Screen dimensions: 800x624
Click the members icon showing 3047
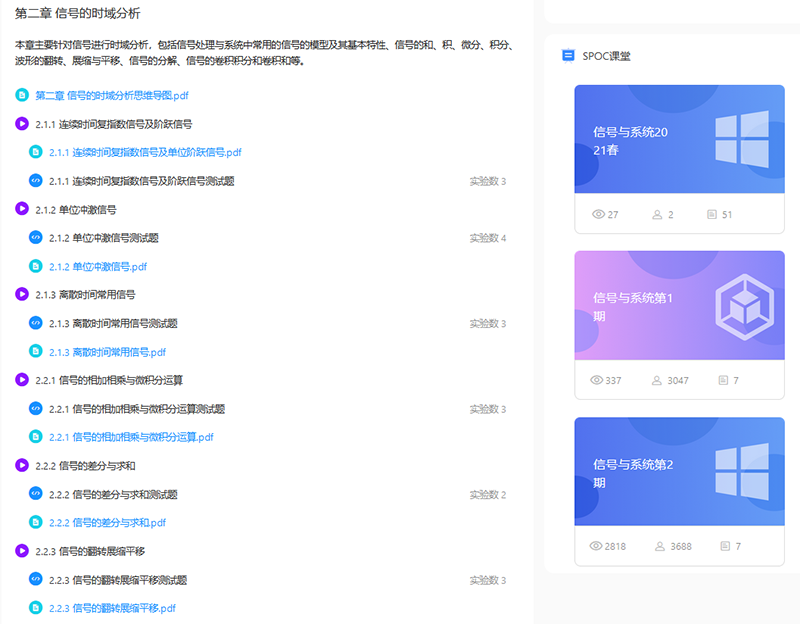pos(658,380)
